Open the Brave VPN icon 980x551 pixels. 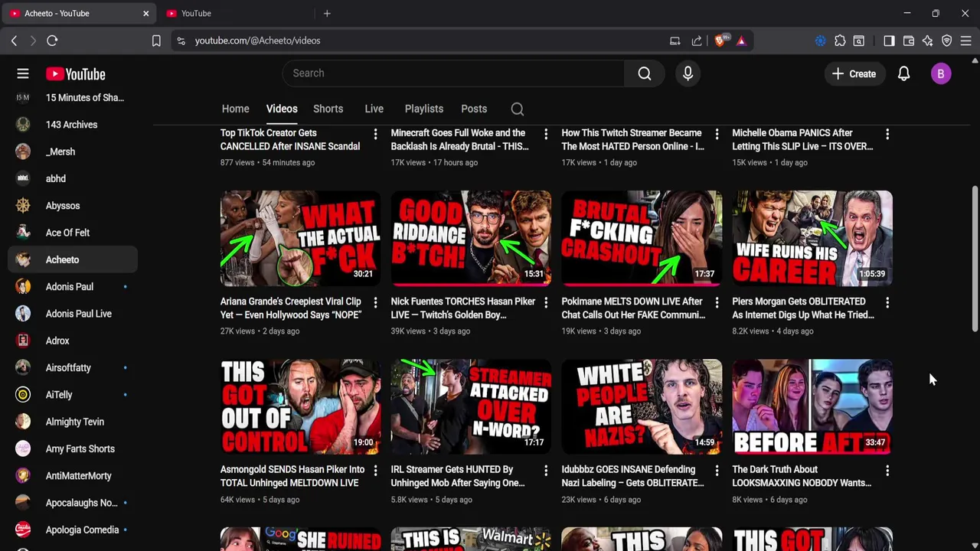point(947,41)
